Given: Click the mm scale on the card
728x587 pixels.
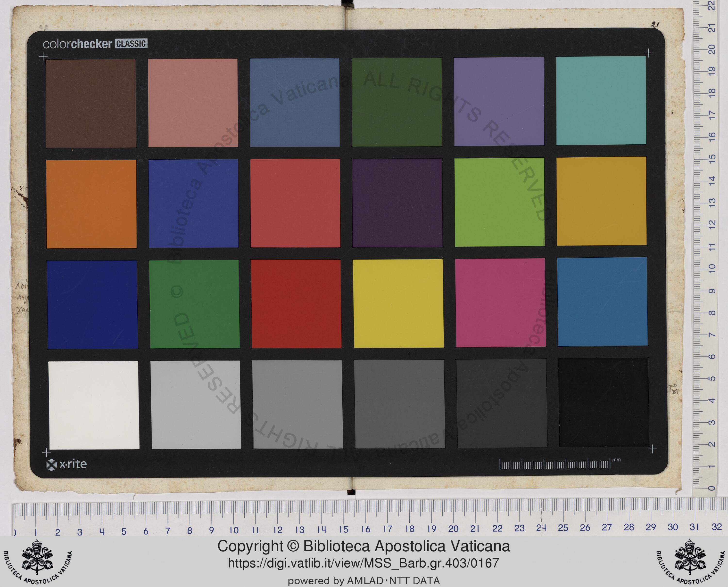Looking at the screenshot, I should (555, 464).
